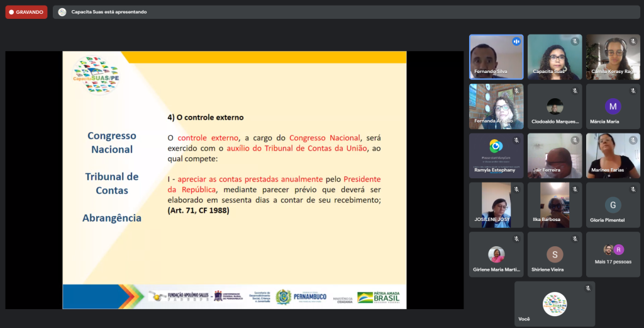
Task: Select Camila Kerasy's video tile
Action: click(613, 57)
